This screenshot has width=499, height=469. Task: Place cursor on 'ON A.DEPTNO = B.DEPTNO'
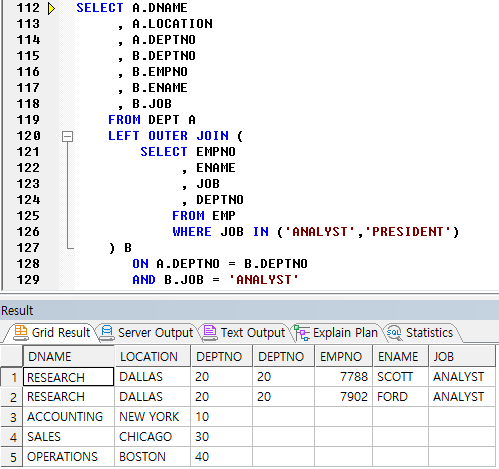tap(220, 264)
